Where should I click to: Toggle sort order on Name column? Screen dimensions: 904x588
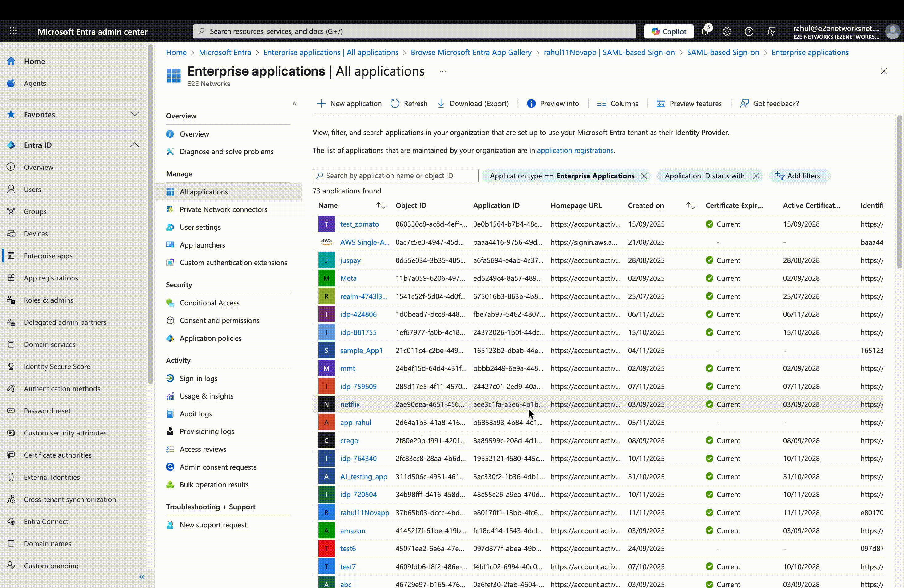tap(381, 205)
